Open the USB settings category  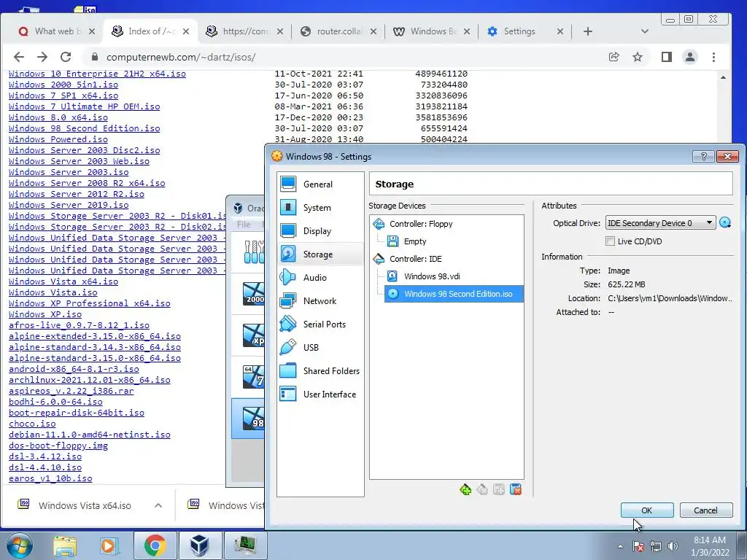[x=320, y=347]
